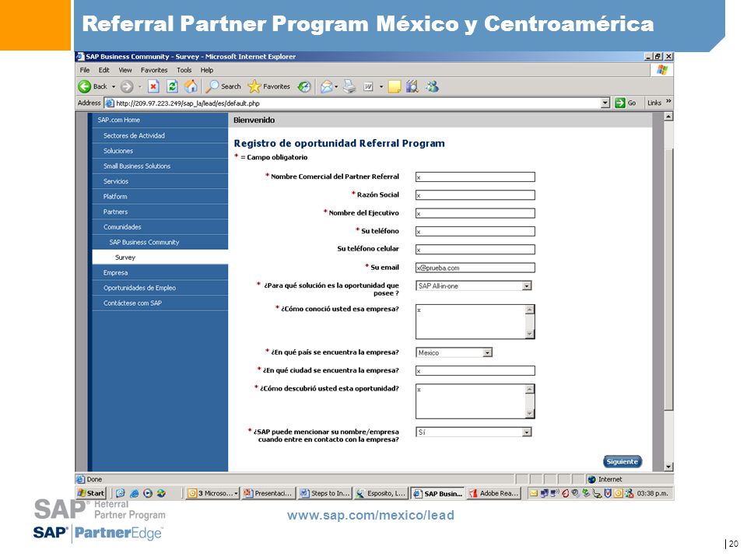The height and width of the screenshot is (560, 747).
Task: Go to the browser Home icon
Action: pos(191,86)
